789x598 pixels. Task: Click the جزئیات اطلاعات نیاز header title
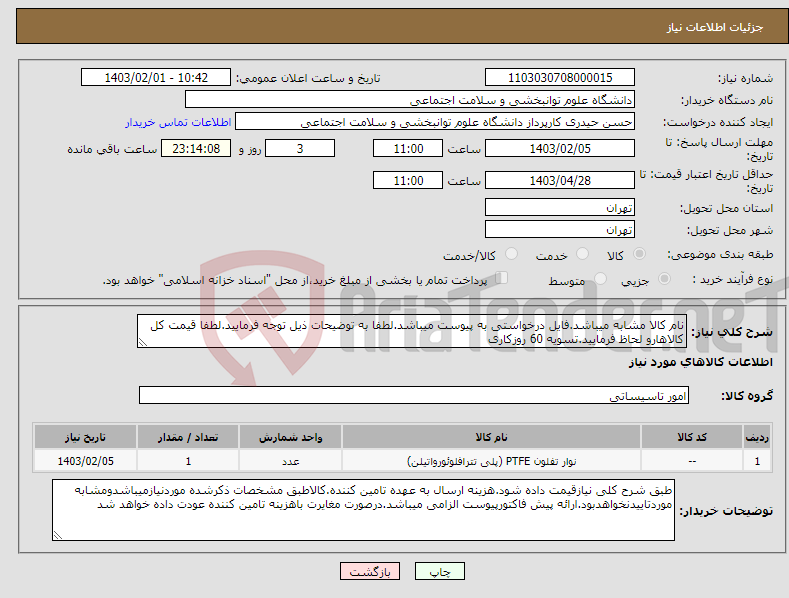[x=715, y=27]
